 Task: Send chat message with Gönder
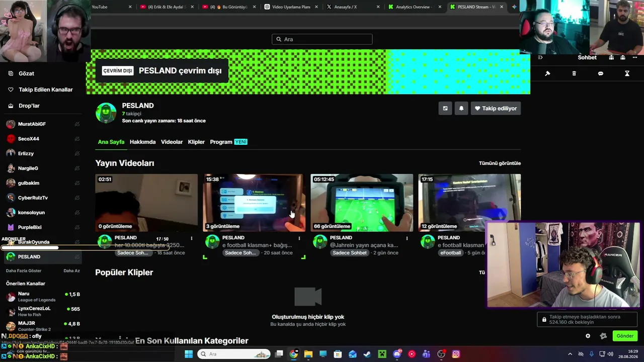pos(625,336)
